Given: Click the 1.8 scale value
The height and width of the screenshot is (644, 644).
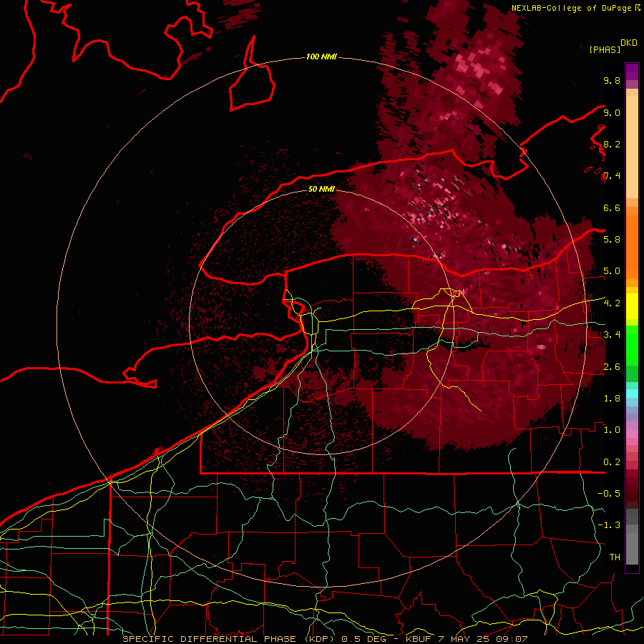Looking at the screenshot, I should 612,399.
